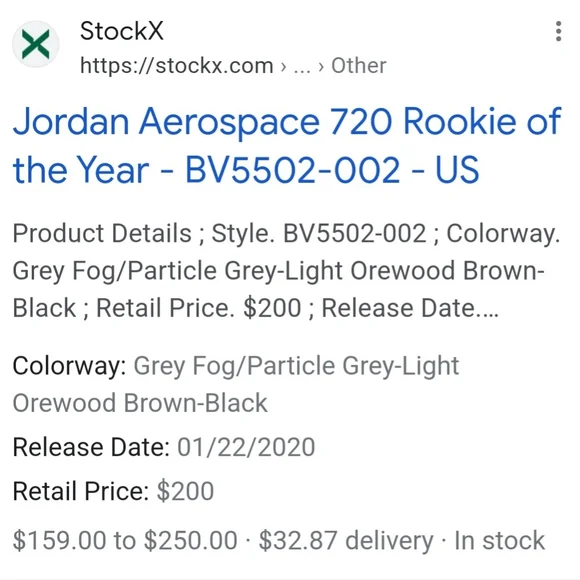Click the Grey Fog/Particle Grey-Light colorway value
580x580 pixels.
click(296, 366)
